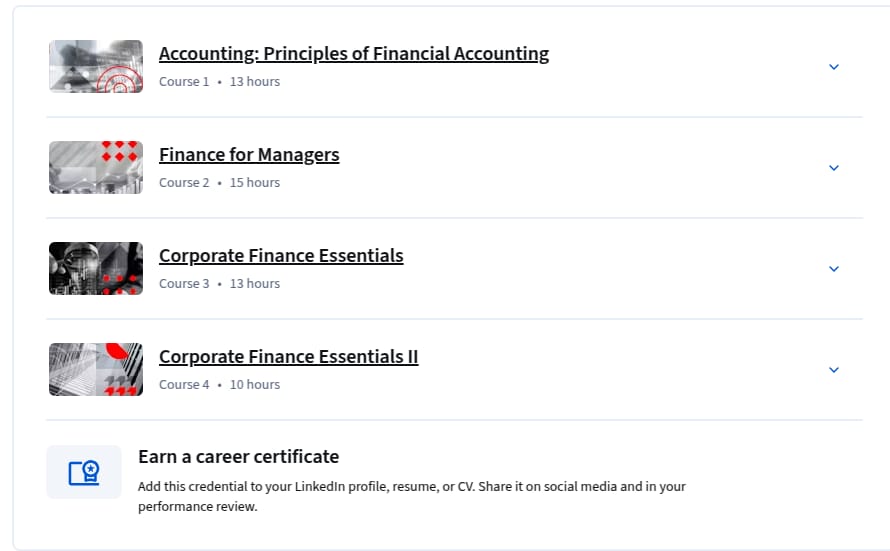Expand the Corporate Finance Essentials II chevron
Image resolution: width=890 pixels, height=551 pixels.
(834, 370)
